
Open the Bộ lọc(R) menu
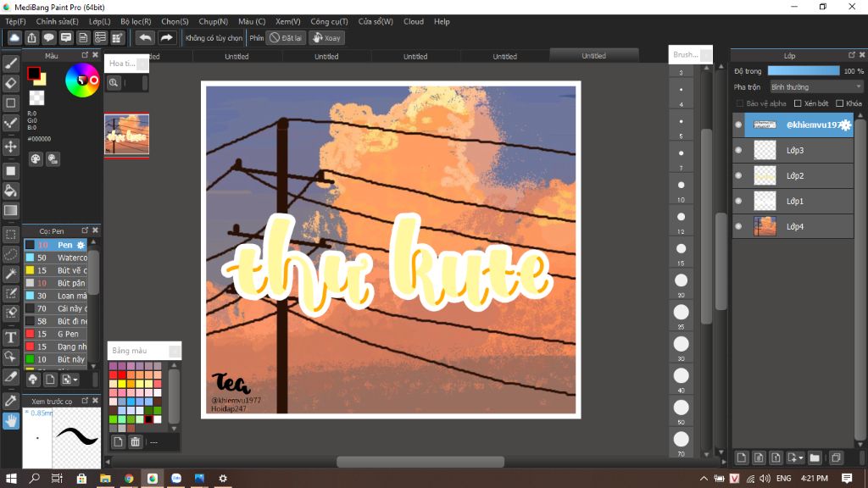point(136,21)
